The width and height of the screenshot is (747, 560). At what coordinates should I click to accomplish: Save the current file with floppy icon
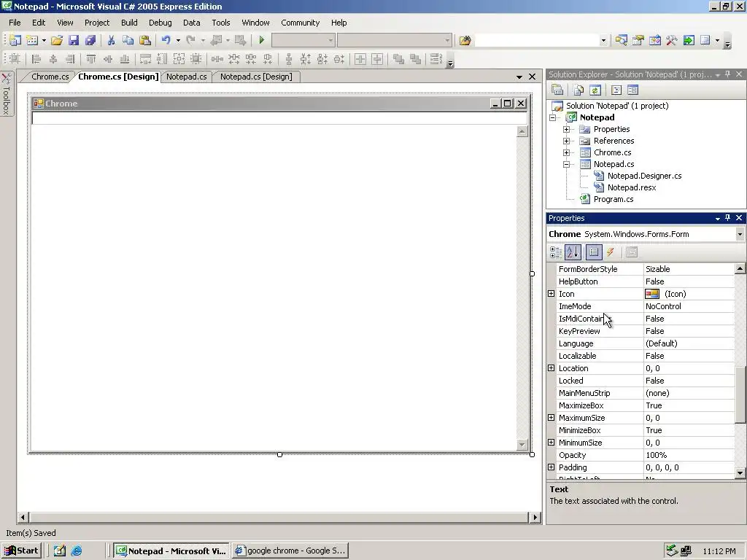[74, 41]
